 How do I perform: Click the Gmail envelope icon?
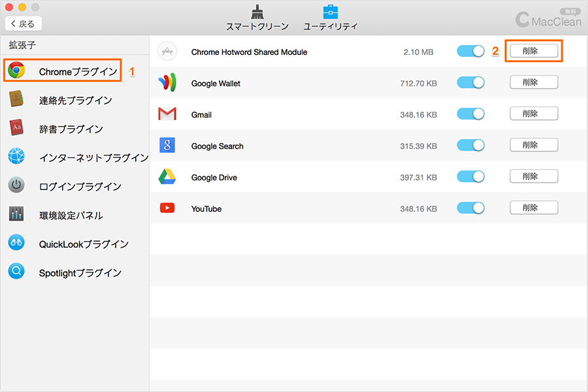tap(167, 114)
